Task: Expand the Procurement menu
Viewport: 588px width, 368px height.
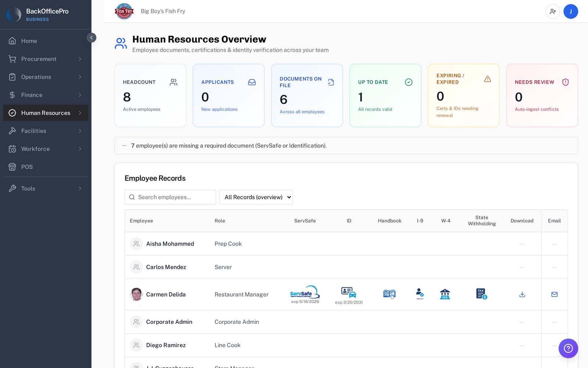Action: coord(46,59)
